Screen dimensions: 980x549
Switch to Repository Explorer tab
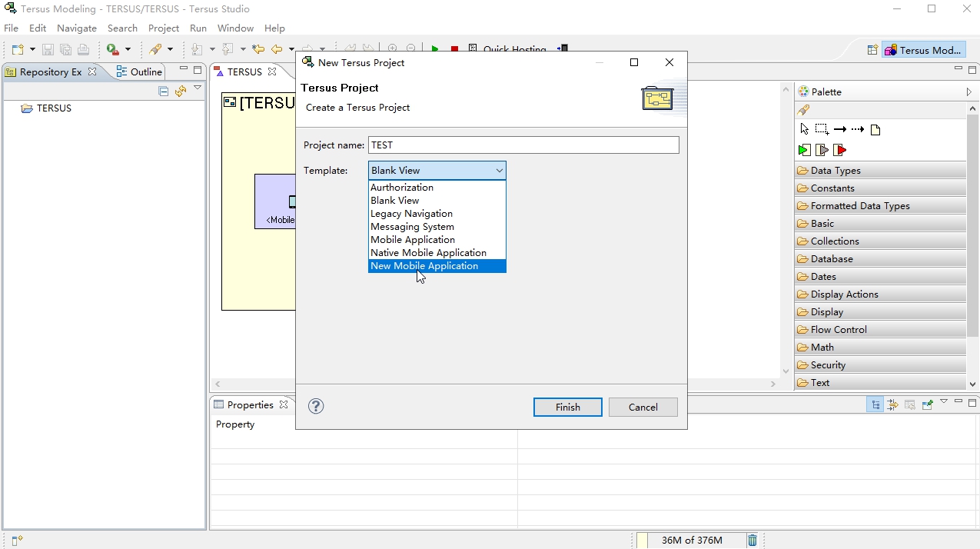[x=51, y=72]
